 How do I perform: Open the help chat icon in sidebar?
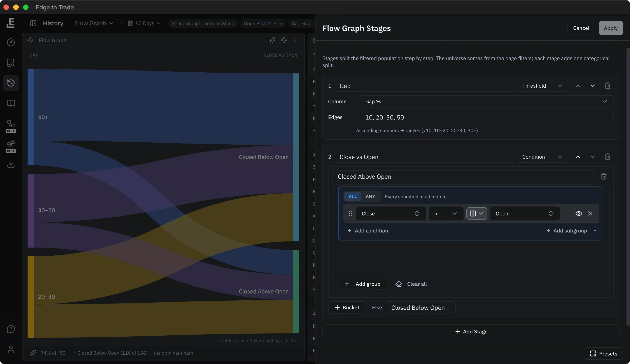(11, 329)
